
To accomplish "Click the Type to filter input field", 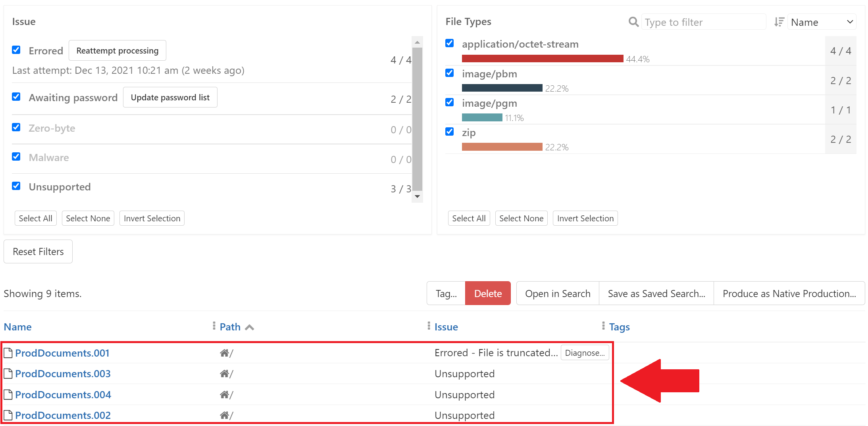I will [x=704, y=22].
